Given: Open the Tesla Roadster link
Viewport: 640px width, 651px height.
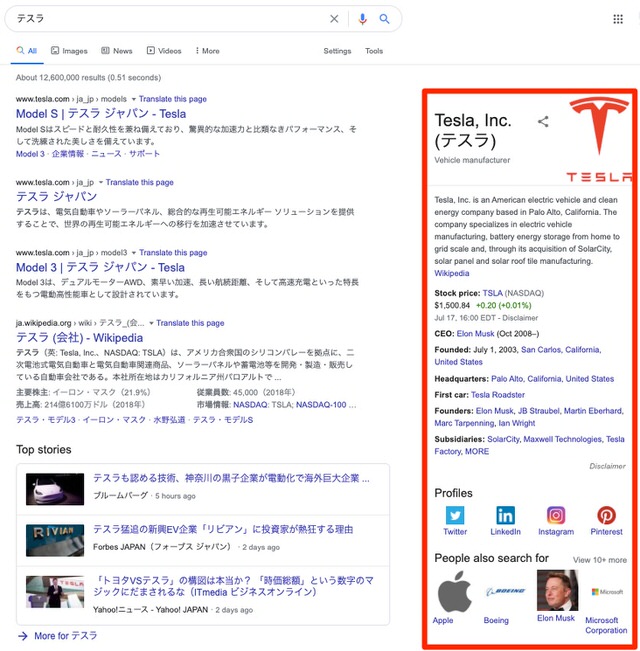Looking at the screenshot, I should tap(498, 395).
